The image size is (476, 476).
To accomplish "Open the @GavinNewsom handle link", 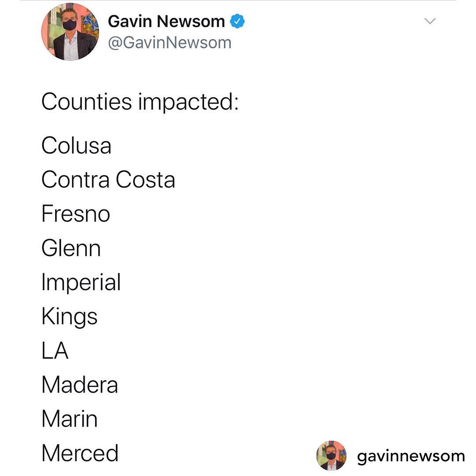I will (170, 43).
